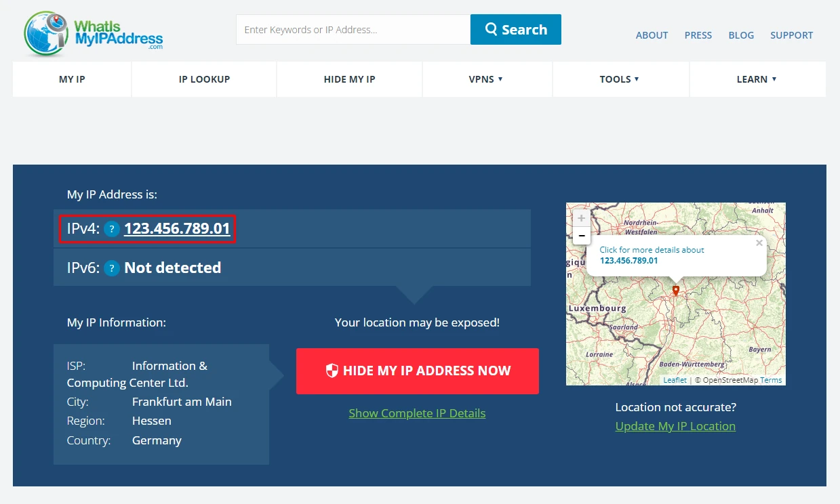Zoom out on the map

(581, 235)
